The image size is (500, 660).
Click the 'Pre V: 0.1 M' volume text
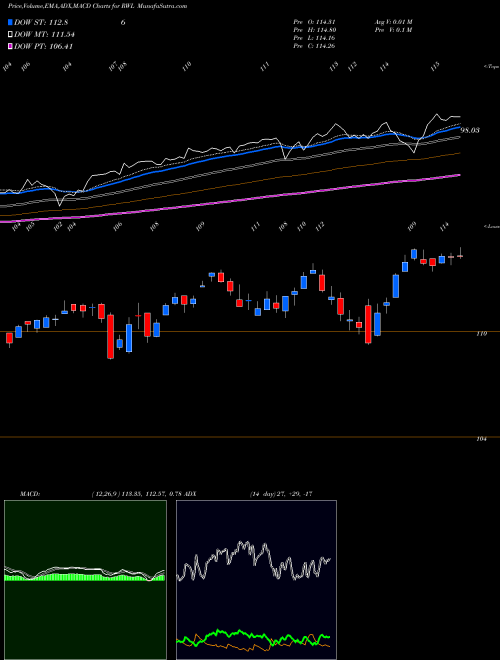click(x=394, y=30)
